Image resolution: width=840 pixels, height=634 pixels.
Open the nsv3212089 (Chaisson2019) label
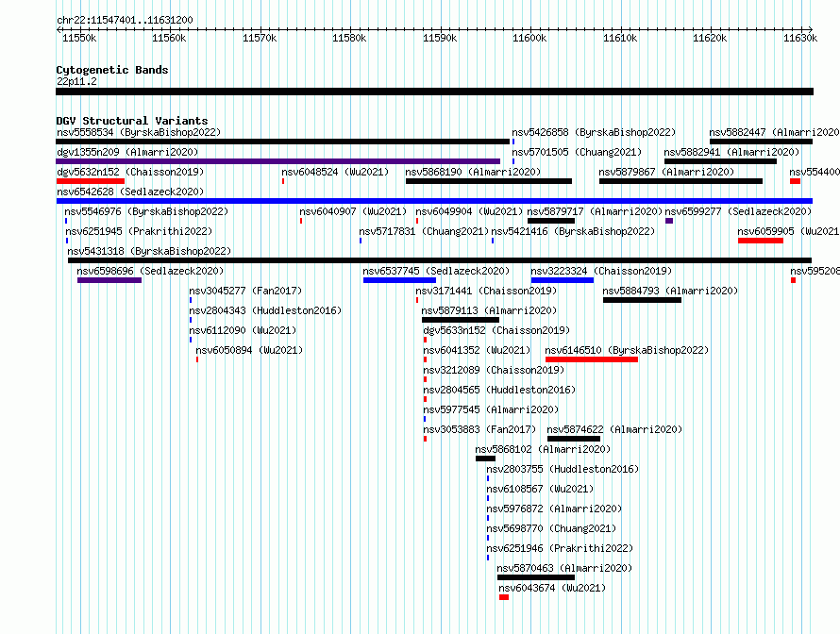pyautogui.click(x=494, y=370)
